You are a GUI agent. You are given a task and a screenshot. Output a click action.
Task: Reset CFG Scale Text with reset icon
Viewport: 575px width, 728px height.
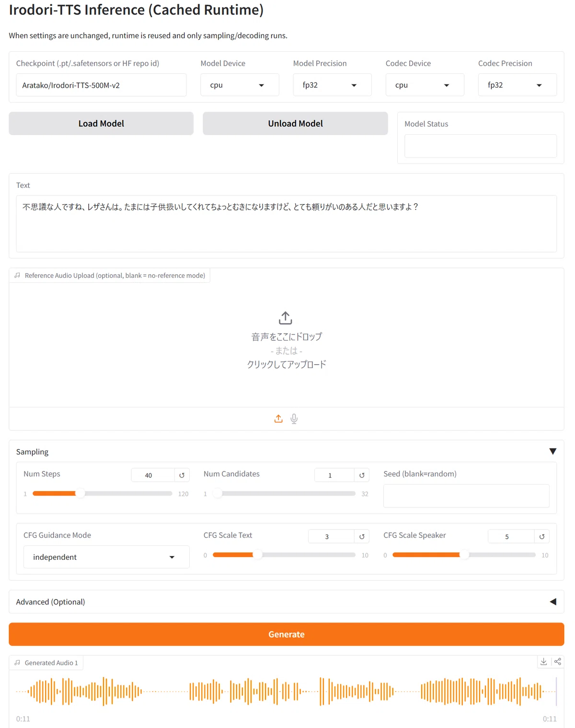(x=362, y=536)
